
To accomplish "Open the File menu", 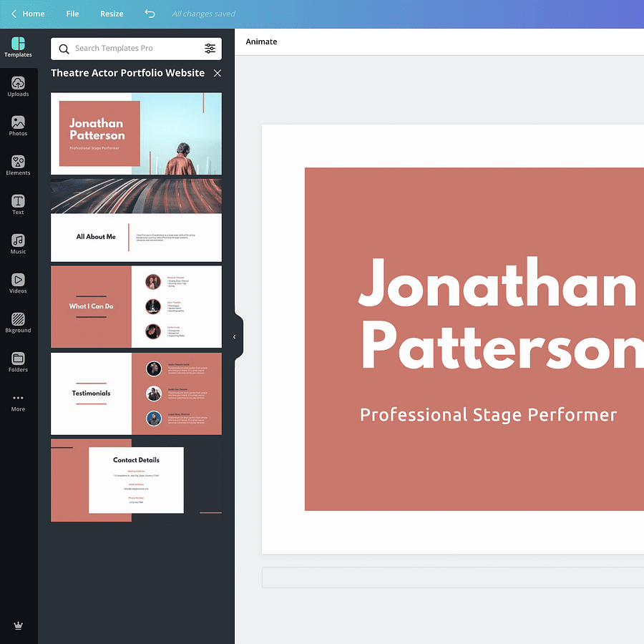I will (x=72, y=14).
